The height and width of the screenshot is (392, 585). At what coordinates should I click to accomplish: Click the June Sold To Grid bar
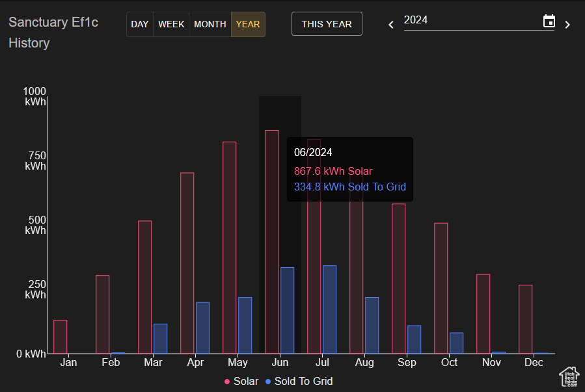pos(287,310)
